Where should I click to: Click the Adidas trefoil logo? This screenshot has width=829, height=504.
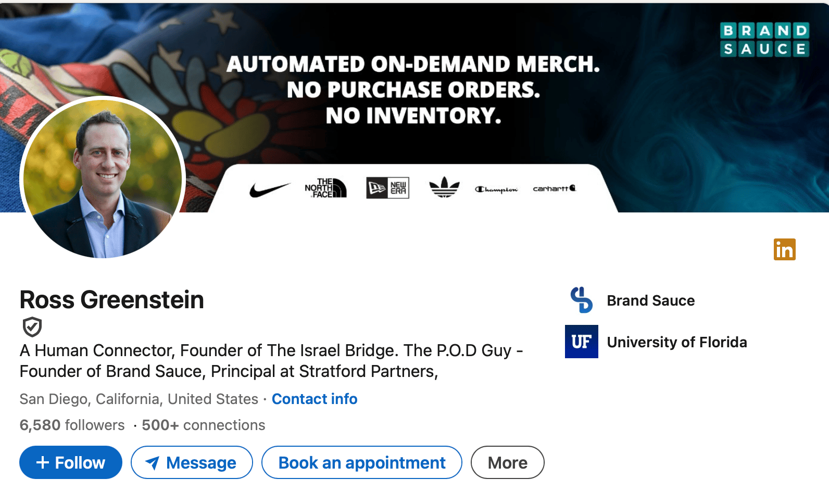pyautogui.click(x=444, y=187)
